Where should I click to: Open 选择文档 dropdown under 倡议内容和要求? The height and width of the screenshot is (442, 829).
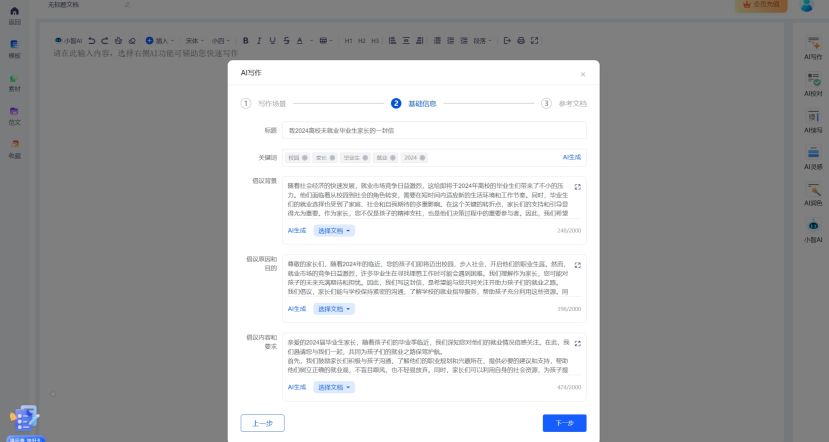(334, 387)
